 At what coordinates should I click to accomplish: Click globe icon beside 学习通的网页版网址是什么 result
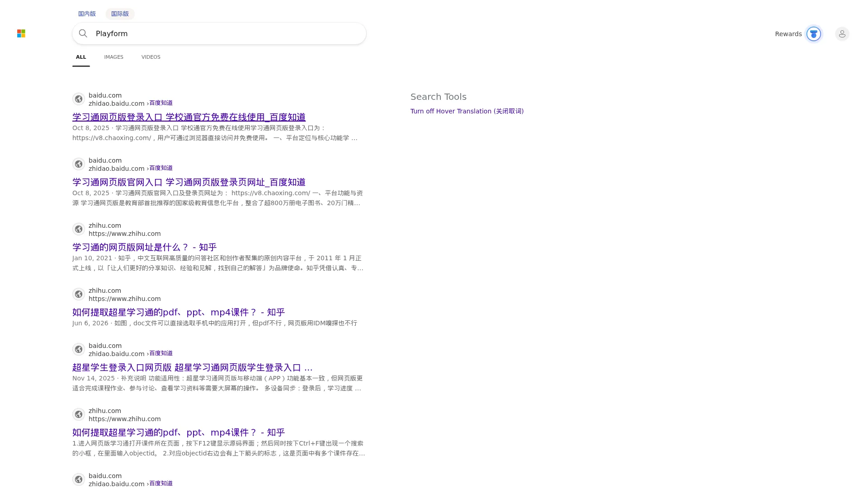pyautogui.click(x=79, y=229)
